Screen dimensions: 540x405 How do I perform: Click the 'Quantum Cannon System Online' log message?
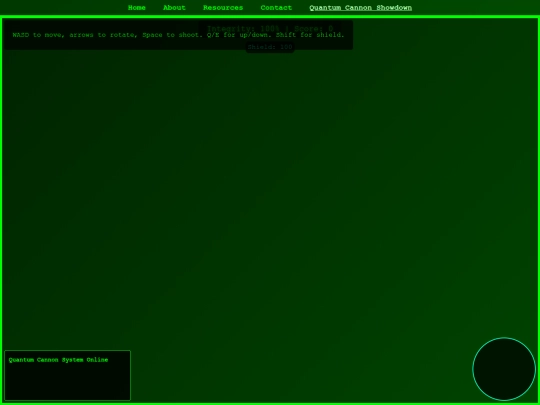tap(58, 360)
